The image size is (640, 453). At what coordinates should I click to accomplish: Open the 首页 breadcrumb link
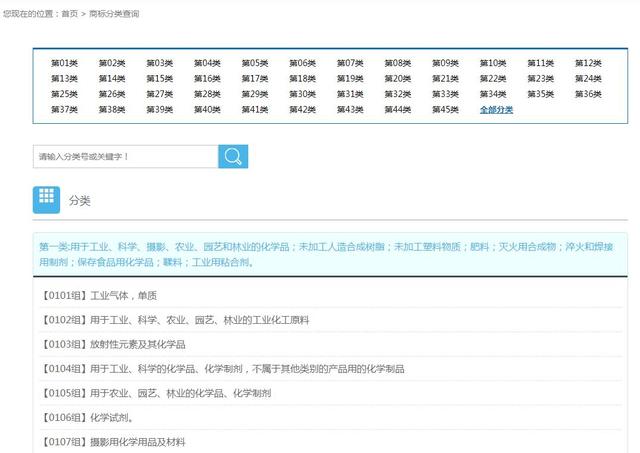pos(69,14)
